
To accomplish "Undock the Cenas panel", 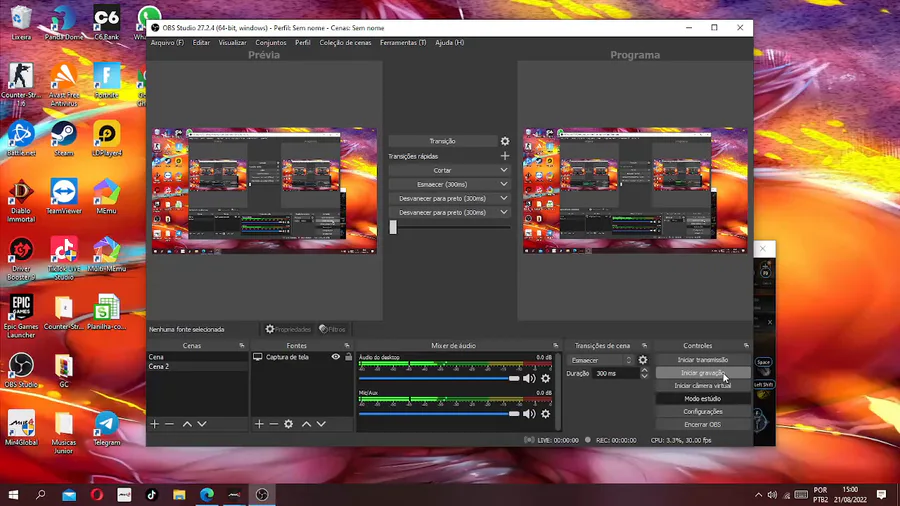I will point(242,346).
